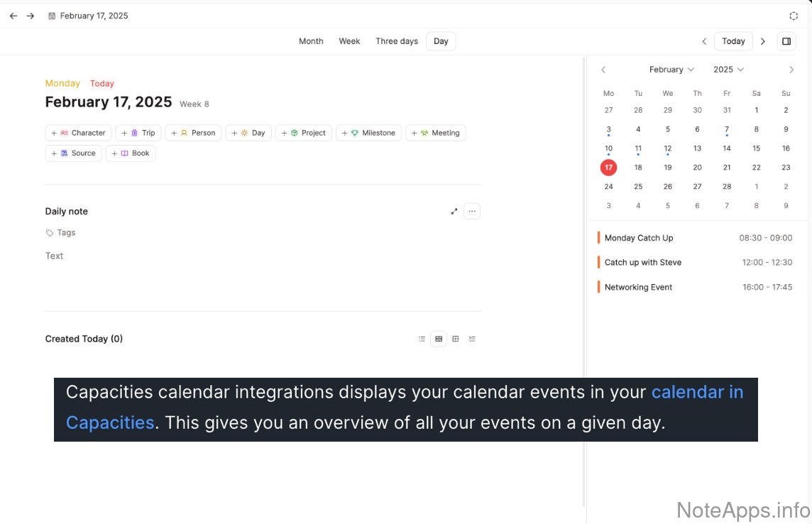Switch to the Week view tab
The height and width of the screenshot is (524, 812).
click(349, 41)
